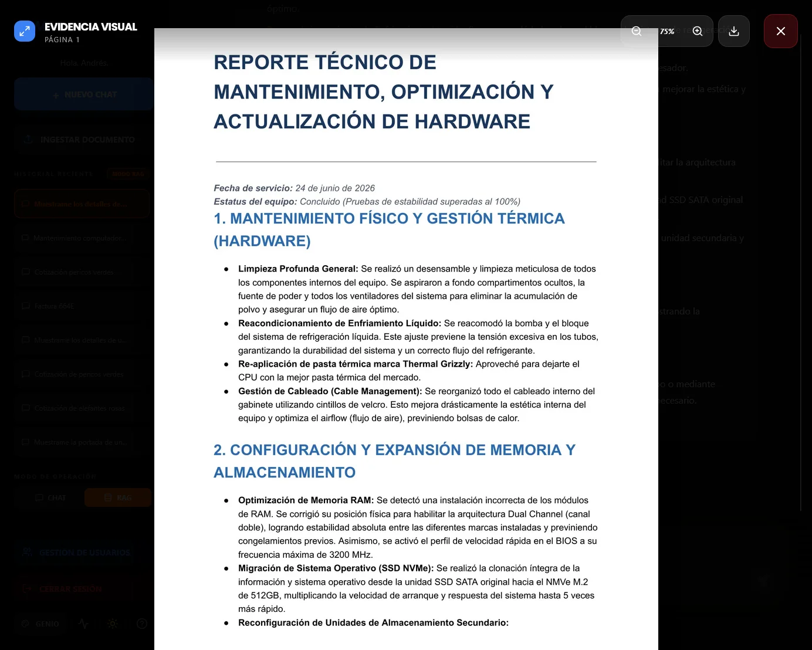Viewport: 812px width, 650px height.
Task: Click heading 1 Mantenimiento Físico y Gestión Térmica
Action: pos(389,229)
